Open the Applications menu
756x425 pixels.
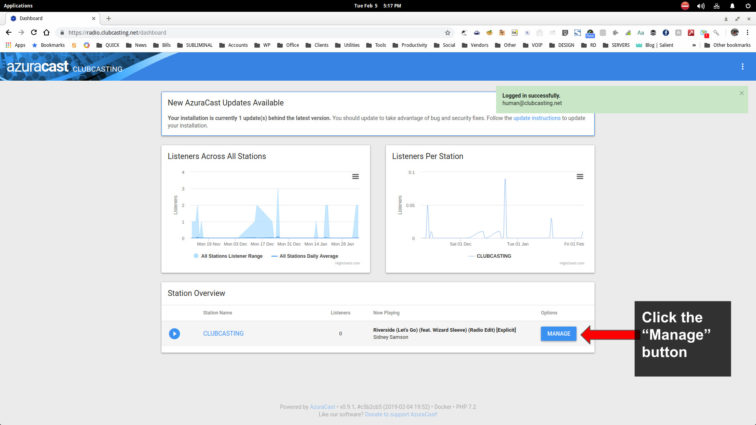18,6
